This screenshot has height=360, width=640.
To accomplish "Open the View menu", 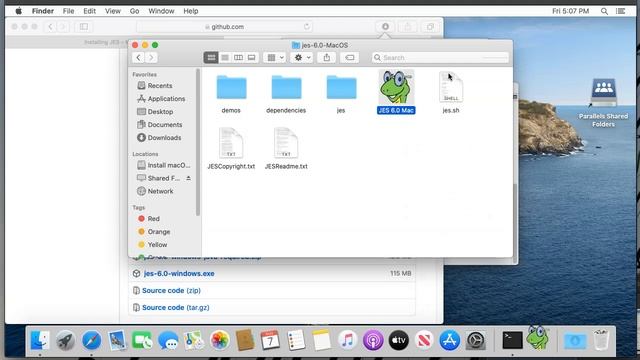I will 113,11.
